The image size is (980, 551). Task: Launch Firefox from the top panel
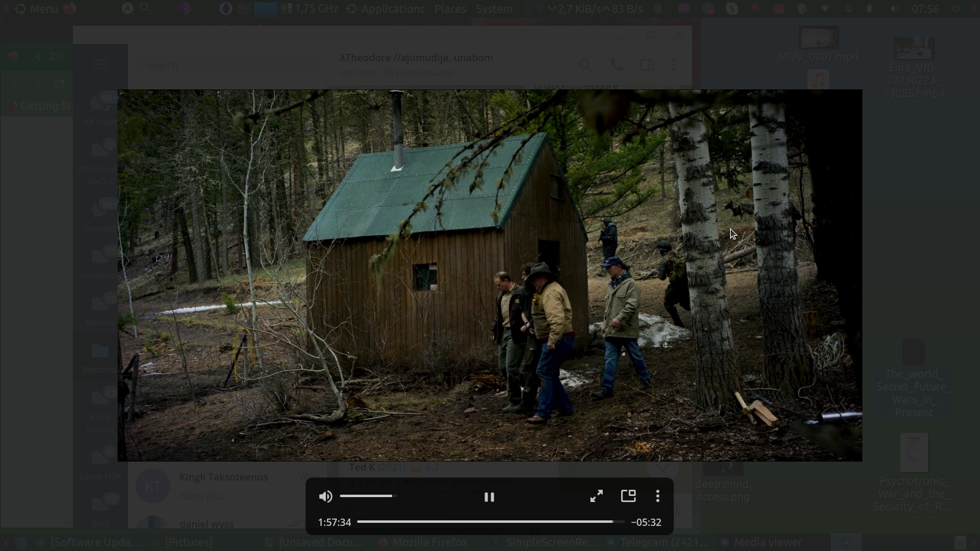(x=70, y=9)
